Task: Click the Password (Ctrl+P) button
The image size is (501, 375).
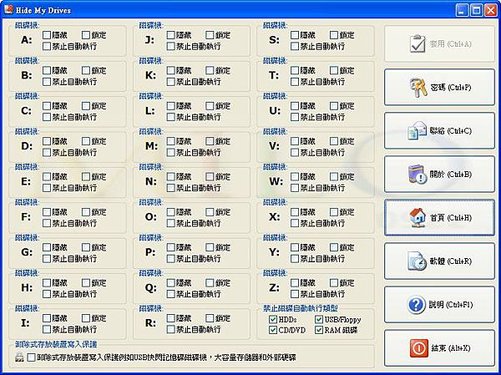Action: click(439, 87)
